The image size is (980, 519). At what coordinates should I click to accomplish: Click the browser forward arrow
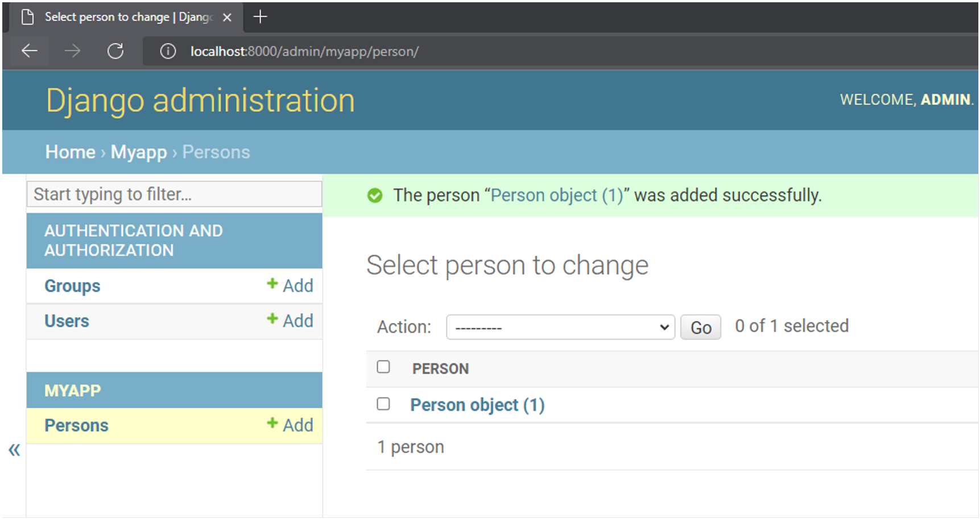pyautogui.click(x=72, y=51)
